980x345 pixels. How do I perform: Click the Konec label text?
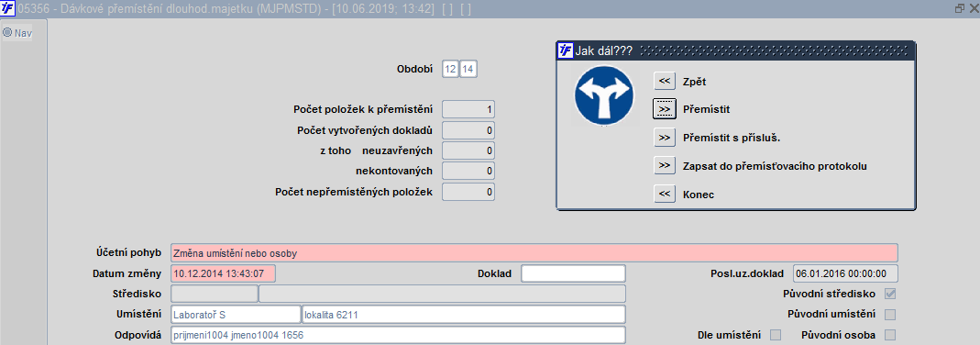coord(699,195)
